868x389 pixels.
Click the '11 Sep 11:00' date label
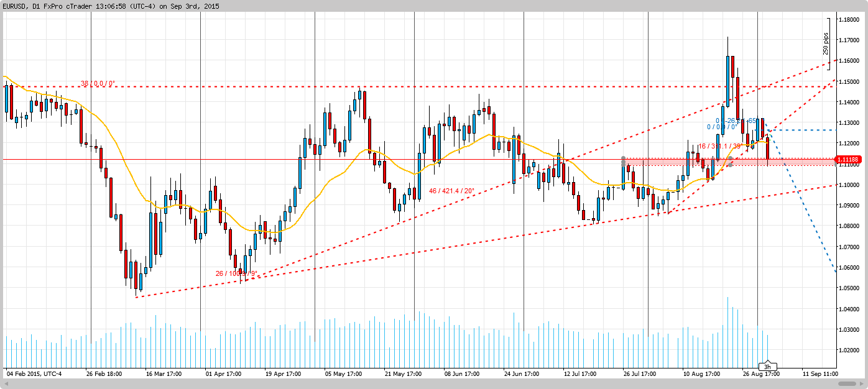tap(820, 375)
